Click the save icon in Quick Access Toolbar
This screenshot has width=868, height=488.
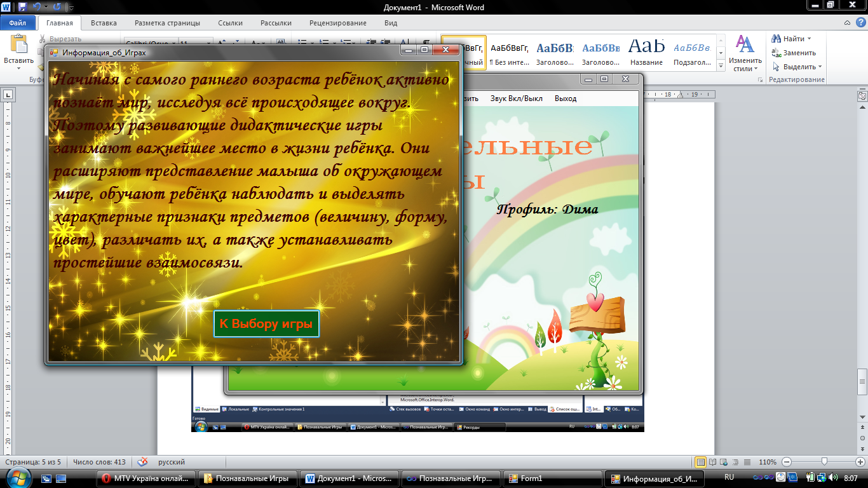point(23,7)
